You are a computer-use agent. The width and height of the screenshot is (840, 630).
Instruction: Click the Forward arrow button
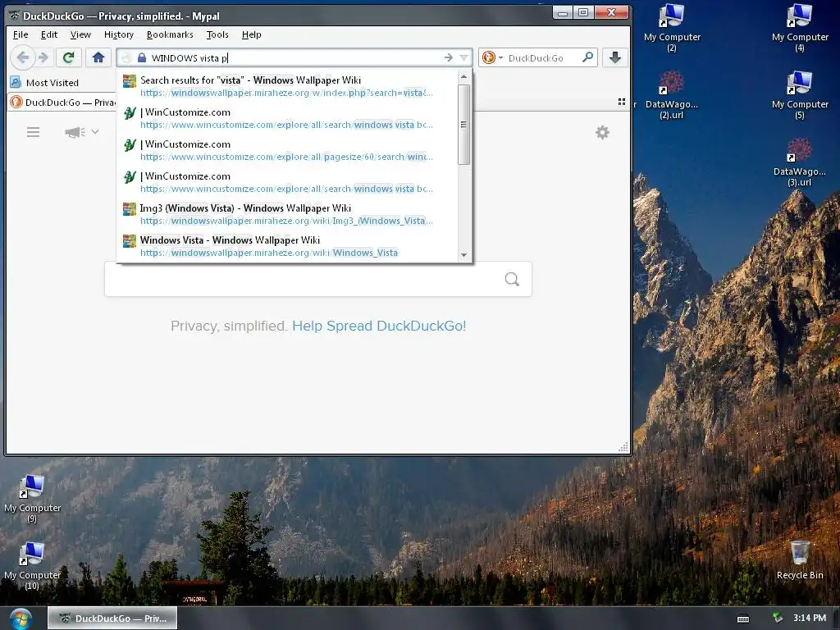[x=44, y=57]
